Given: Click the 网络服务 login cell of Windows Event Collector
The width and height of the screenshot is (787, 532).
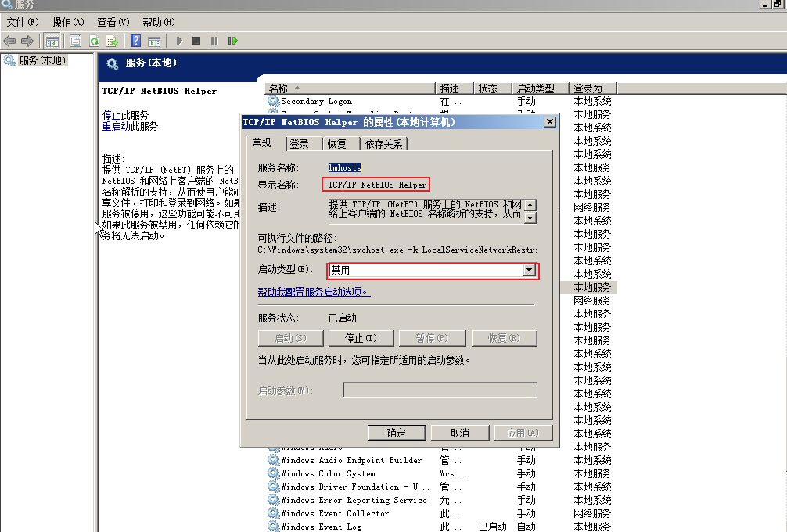Looking at the screenshot, I should [x=592, y=513].
